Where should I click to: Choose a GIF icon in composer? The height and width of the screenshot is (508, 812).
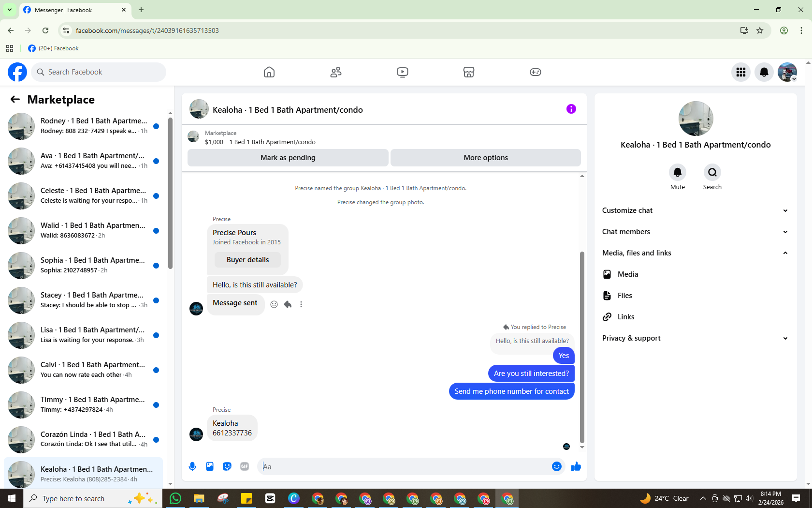[245, 466]
